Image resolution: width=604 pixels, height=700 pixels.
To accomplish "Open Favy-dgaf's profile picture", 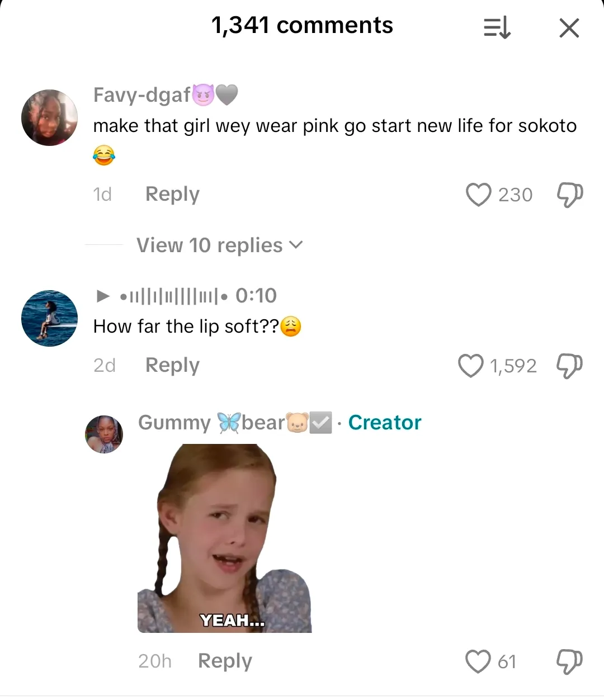I will coord(49,117).
